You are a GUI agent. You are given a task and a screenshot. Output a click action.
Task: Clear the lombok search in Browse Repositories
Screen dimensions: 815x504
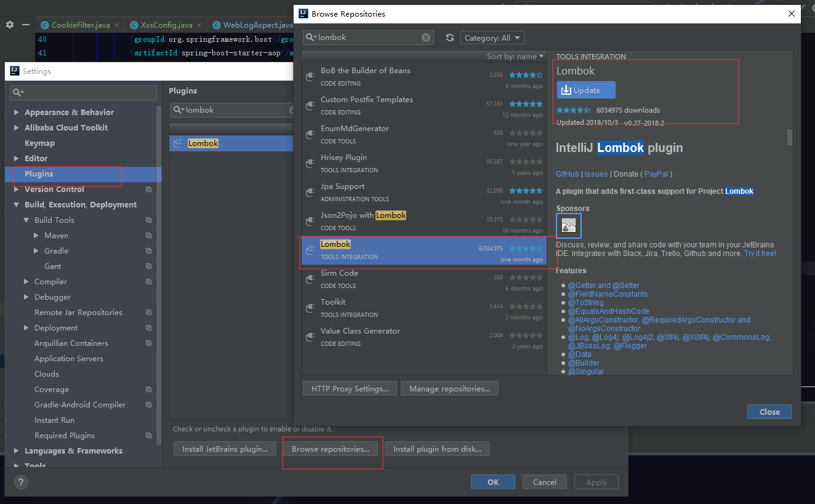pyautogui.click(x=426, y=38)
